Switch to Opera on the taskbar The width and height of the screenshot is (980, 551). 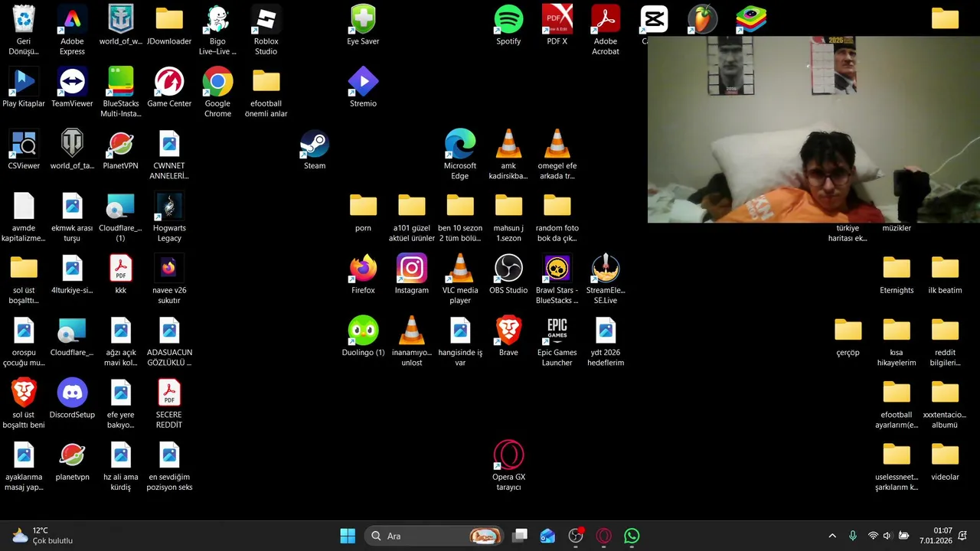coord(604,536)
